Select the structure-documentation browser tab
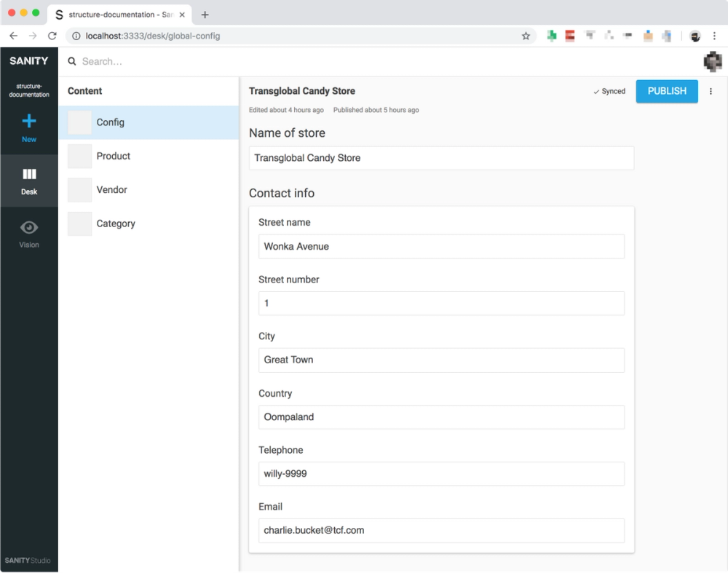The width and height of the screenshot is (728, 573). (x=119, y=15)
